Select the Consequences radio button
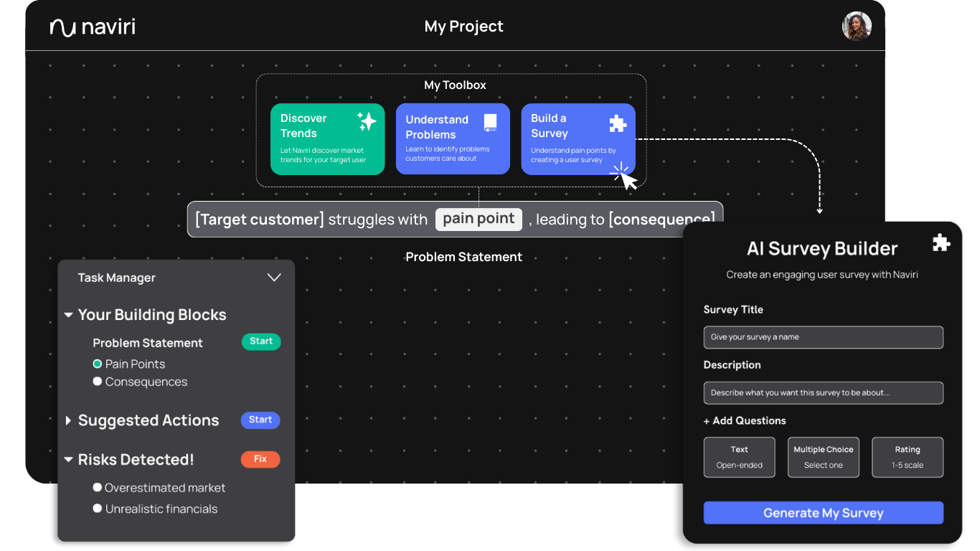 (98, 382)
